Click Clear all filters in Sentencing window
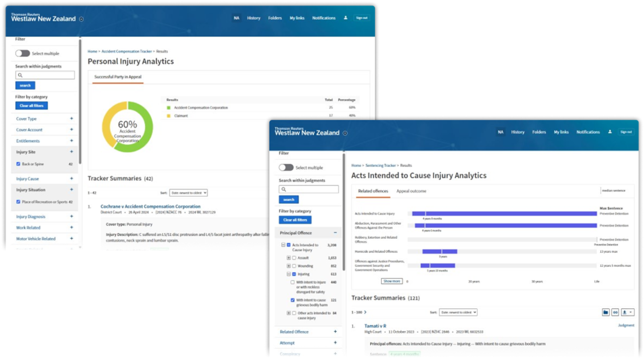This screenshot has height=362, width=644. point(295,220)
